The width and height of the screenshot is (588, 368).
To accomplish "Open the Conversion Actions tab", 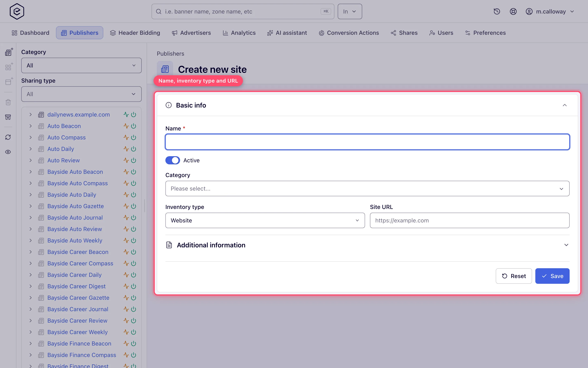I will (349, 33).
